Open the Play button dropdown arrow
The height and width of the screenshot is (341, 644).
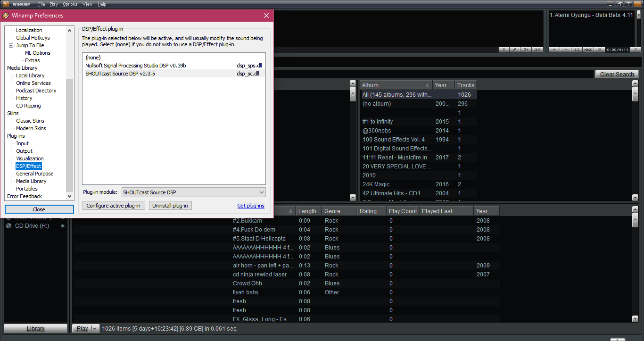tap(95, 329)
